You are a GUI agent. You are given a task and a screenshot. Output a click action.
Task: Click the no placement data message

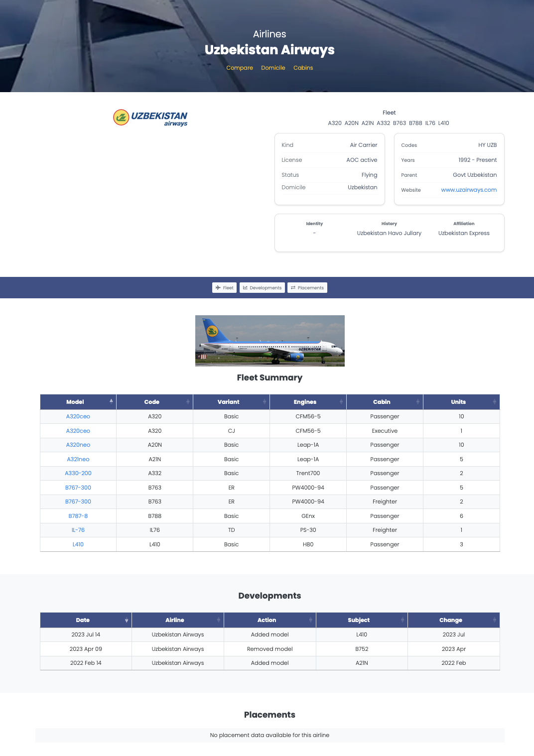[269, 735]
